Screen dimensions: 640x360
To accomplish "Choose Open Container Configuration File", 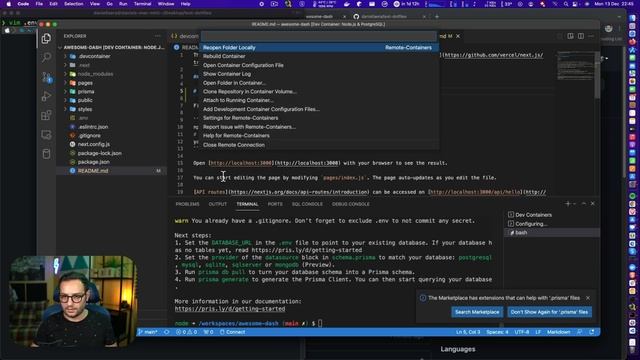I will pos(319,65).
